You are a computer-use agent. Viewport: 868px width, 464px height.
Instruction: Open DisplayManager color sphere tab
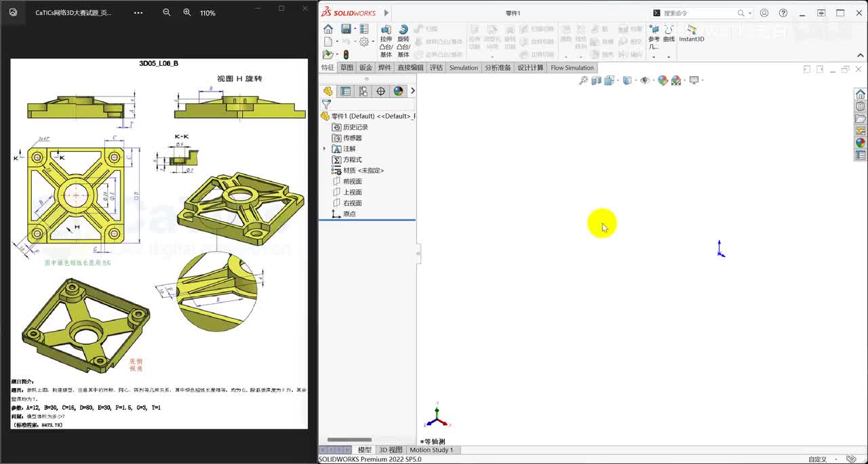[398, 91]
